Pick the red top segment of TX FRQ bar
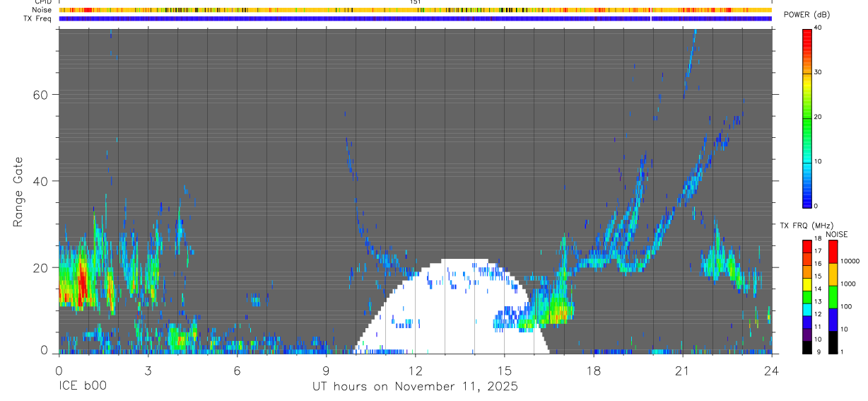Image resolution: width=868 pixels, height=401 pixels. coord(807,247)
